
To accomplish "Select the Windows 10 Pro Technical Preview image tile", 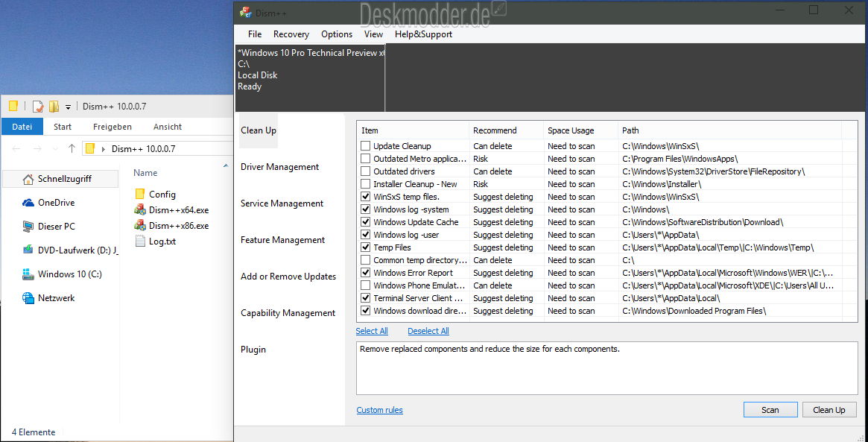I will [x=311, y=78].
